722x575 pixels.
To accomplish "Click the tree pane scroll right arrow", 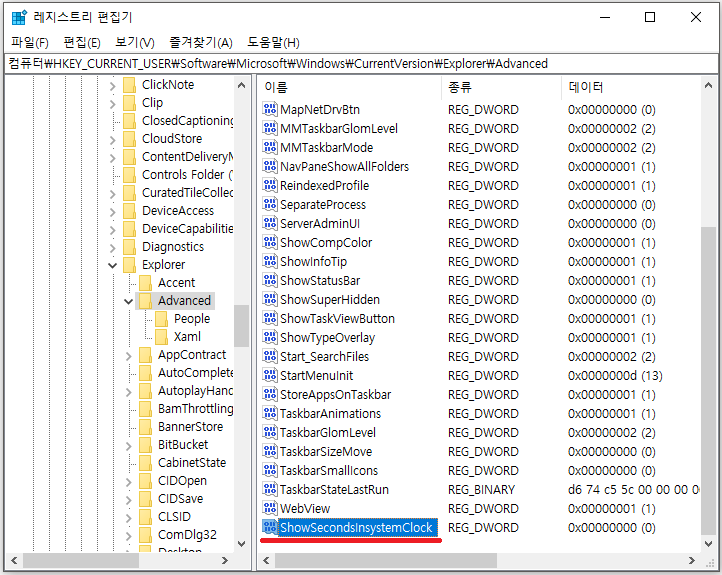I will tap(225, 560).
